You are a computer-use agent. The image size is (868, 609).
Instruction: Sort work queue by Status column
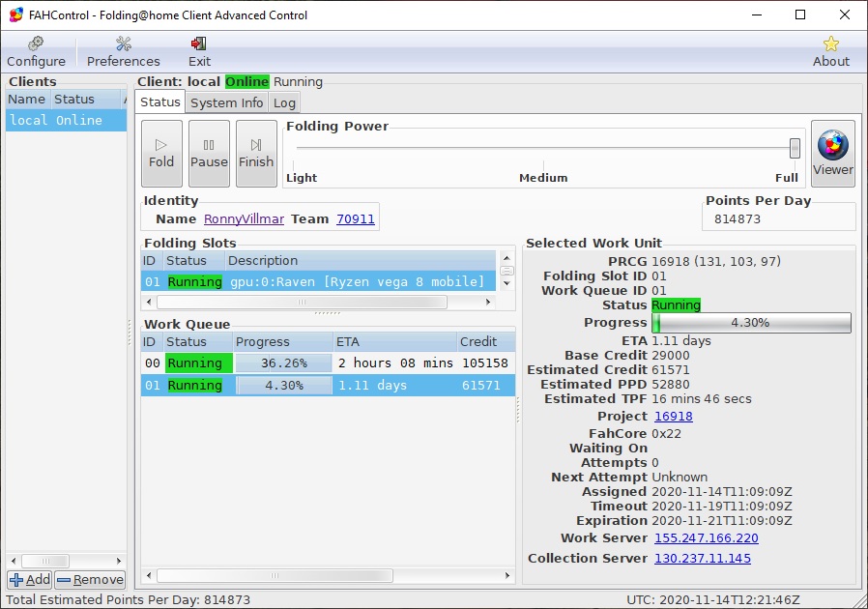pyautogui.click(x=197, y=342)
